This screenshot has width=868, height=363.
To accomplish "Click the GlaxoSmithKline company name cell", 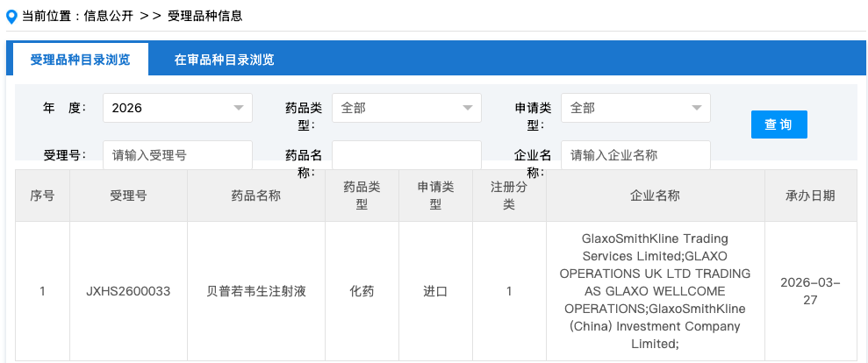I will point(655,291).
